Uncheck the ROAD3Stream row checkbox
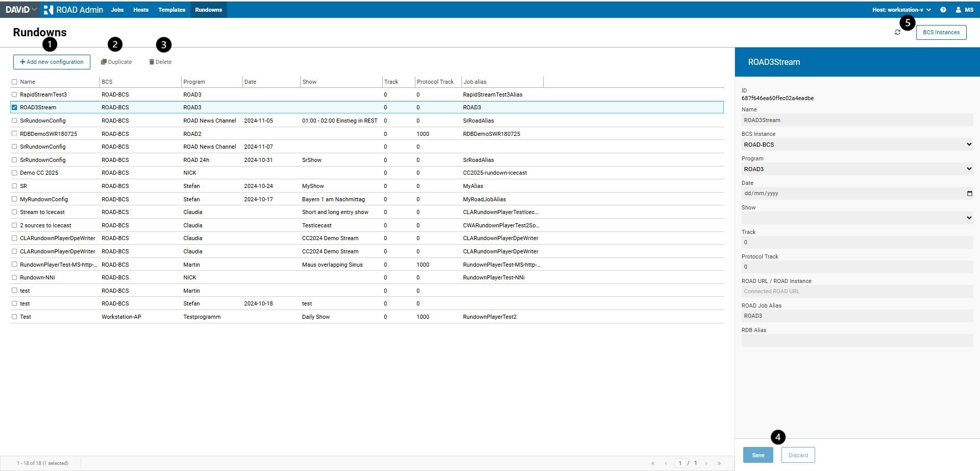This screenshot has height=471, width=980. tap(14, 107)
